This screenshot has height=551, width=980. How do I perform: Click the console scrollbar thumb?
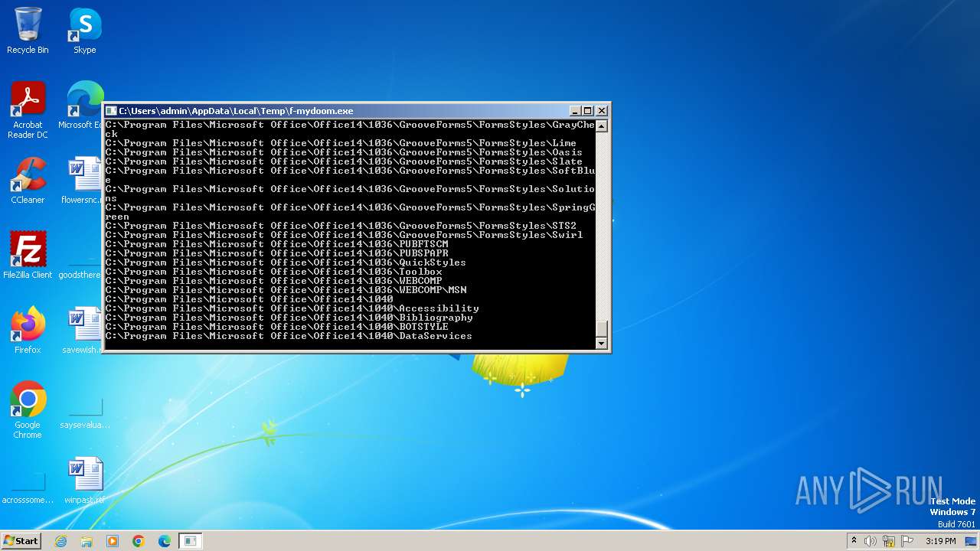click(x=601, y=328)
